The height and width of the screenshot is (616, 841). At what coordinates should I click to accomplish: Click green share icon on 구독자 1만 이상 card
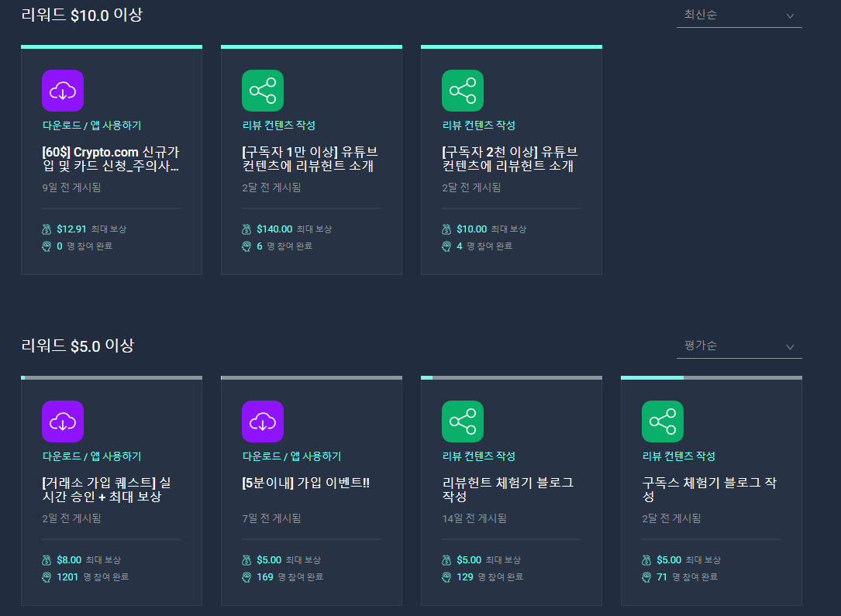(x=263, y=91)
